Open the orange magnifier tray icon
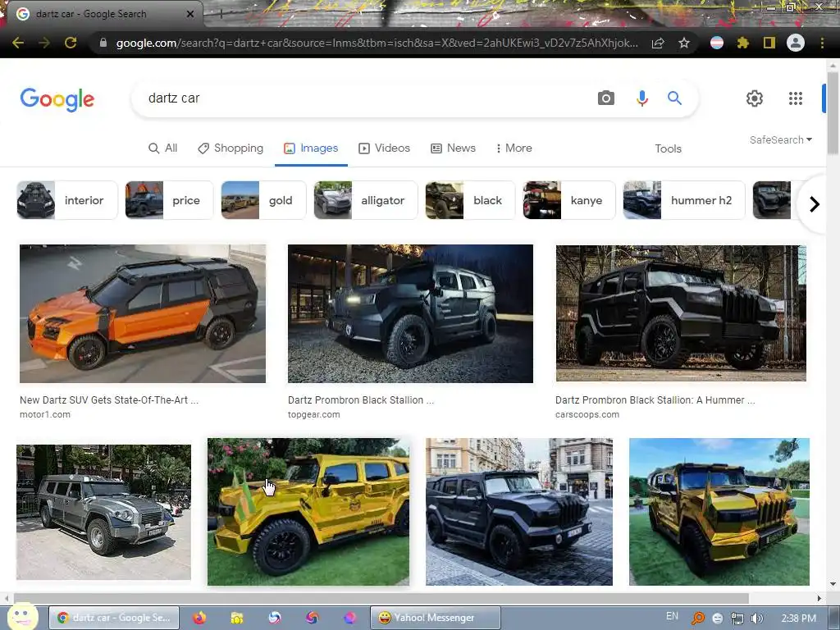The height and width of the screenshot is (630, 840). tap(698, 619)
